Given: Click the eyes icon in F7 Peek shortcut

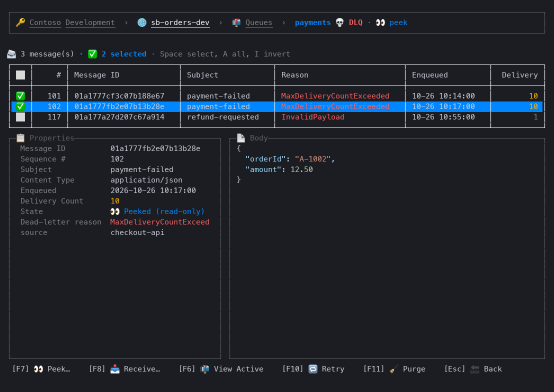Looking at the screenshot, I should click(38, 369).
